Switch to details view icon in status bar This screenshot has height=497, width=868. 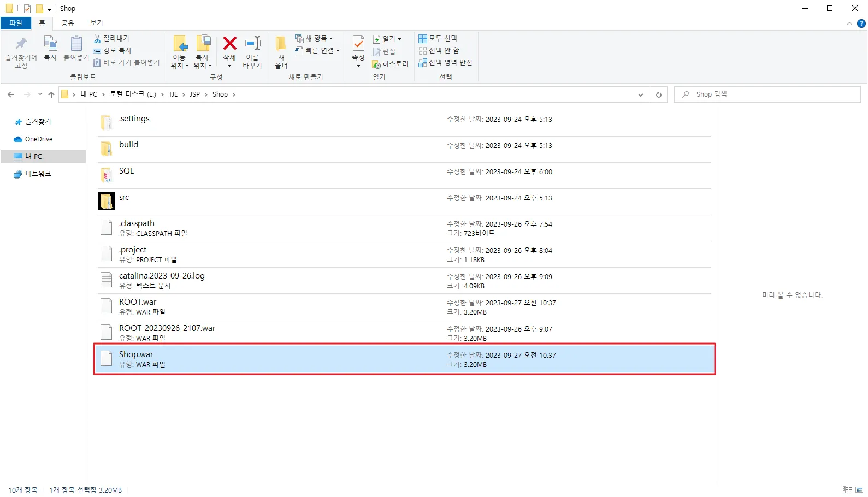847,490
